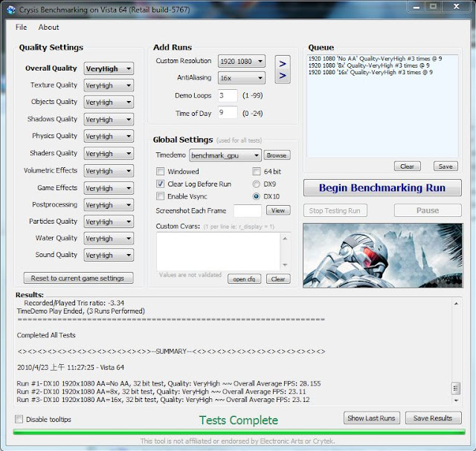Select queue entry '8x' Quality-VeryHigh
Image resolution: width=476 pixels, height=451 pixels.
coord(369,65)
